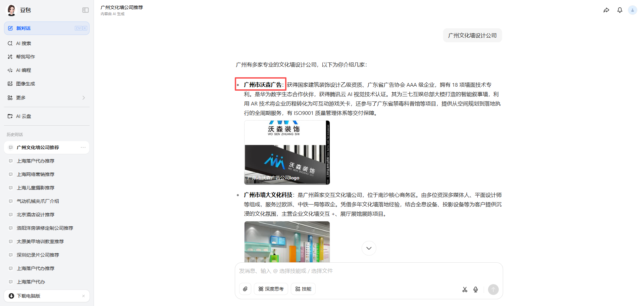Viewport: 644px width, 306px height.
Task: Open notifications bell icon
Action: pyautogui.click(x=620, y=10)
